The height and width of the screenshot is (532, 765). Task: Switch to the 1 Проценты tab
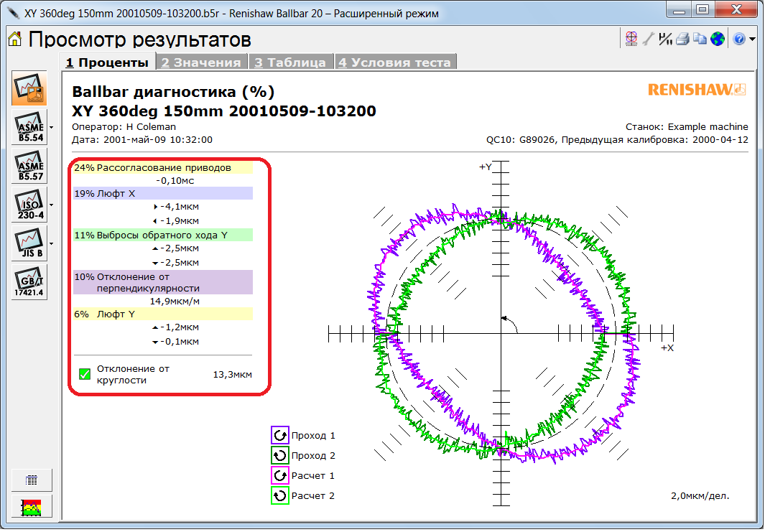click(107, 62)
